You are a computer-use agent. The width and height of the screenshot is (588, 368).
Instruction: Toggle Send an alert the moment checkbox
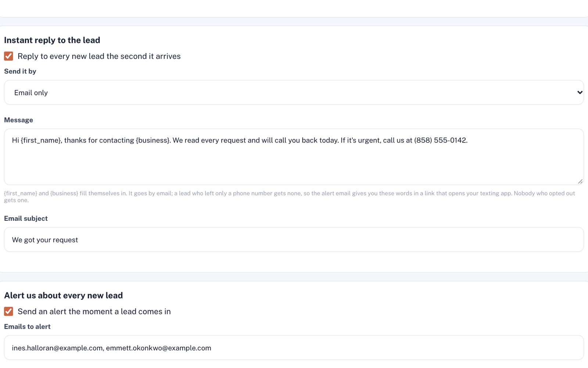pyautogui.click(x=8, y=311)
